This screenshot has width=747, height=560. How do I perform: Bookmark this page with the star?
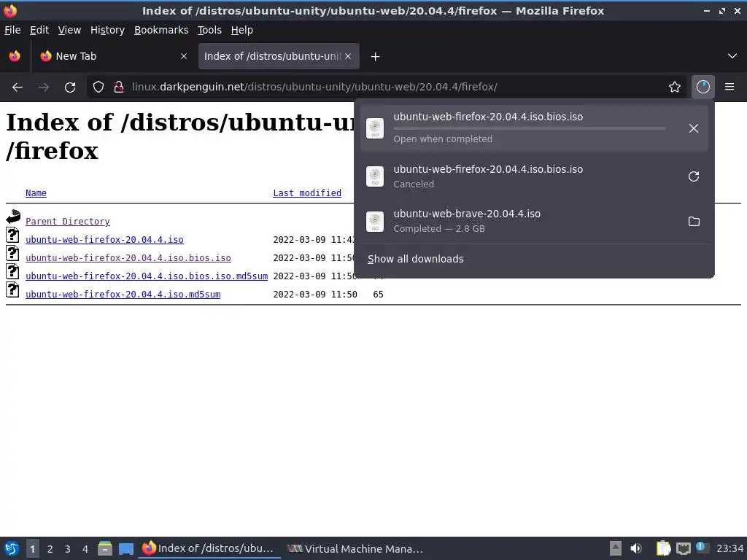[x=675, y=87]
